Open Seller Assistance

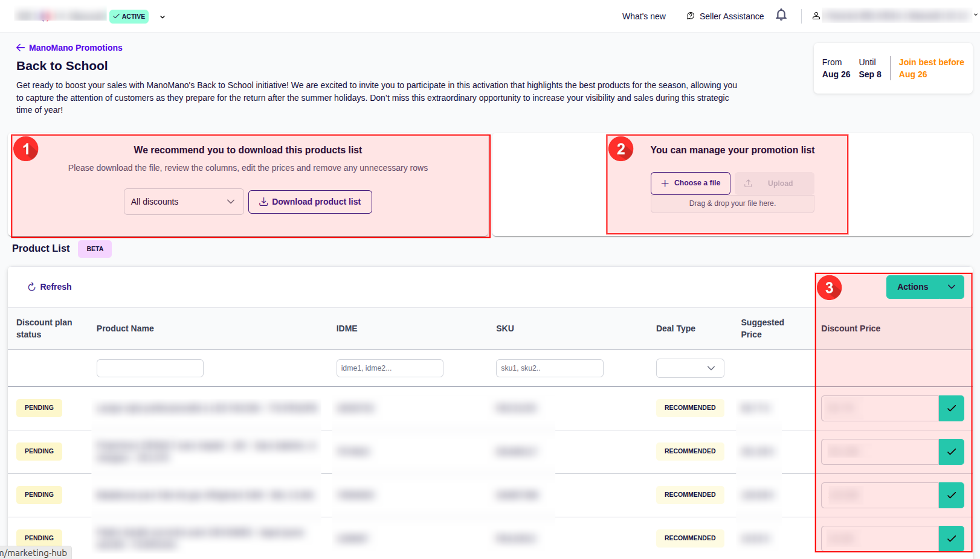(725, 16)
